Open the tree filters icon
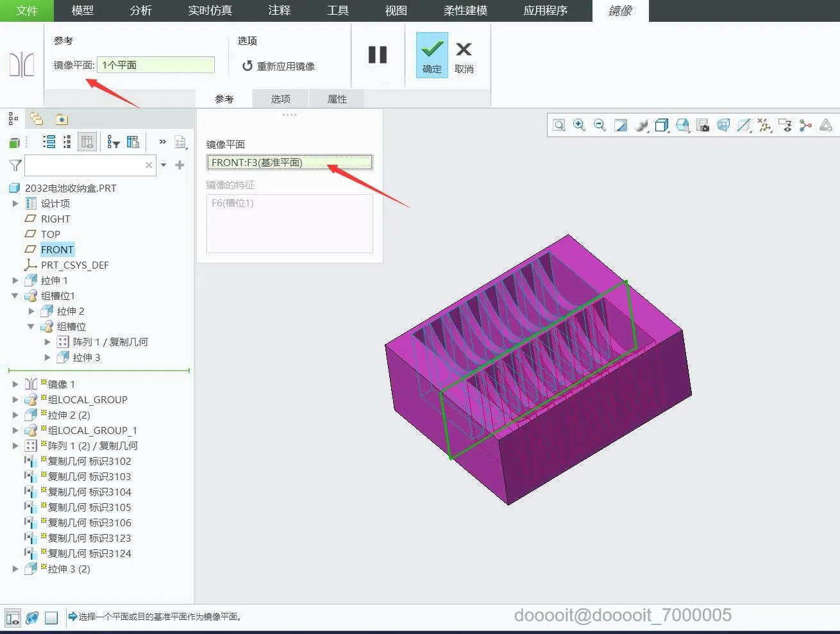This screenshot has width=840, height=634. point(113,142)
